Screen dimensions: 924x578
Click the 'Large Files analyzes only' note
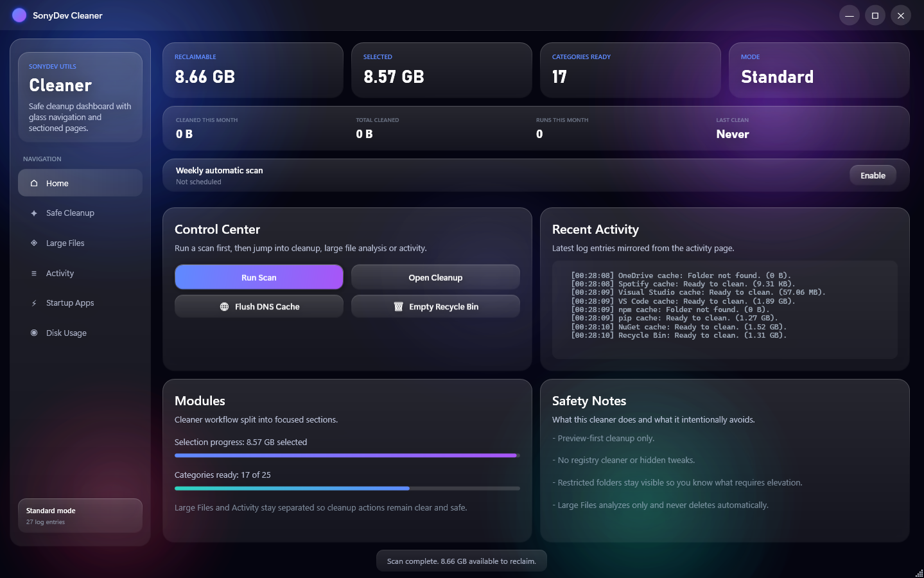coord(660,505)
